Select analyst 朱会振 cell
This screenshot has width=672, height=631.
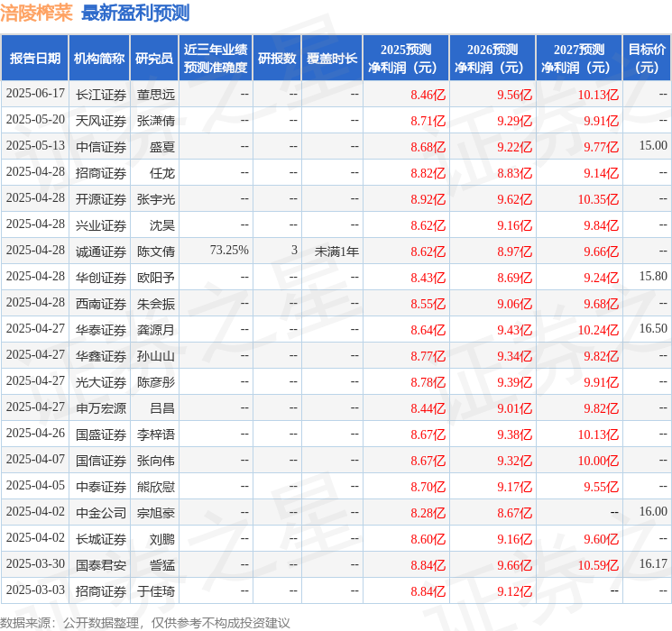pyautogui.click(x=155, y=304)
